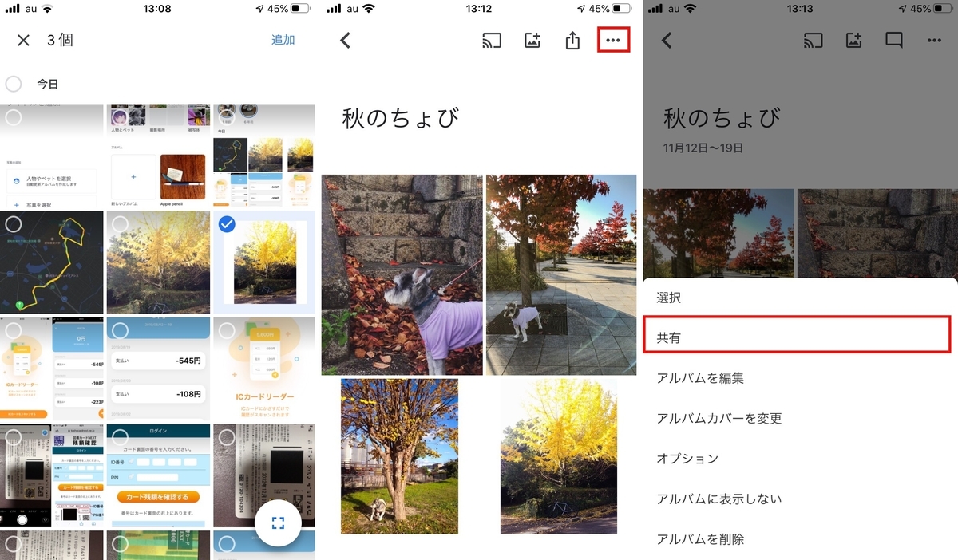Viewport: 958px width, 560px height.
Task: Tap the 3個 selection count
Action: pyautogui.click(x=60, y=40)
